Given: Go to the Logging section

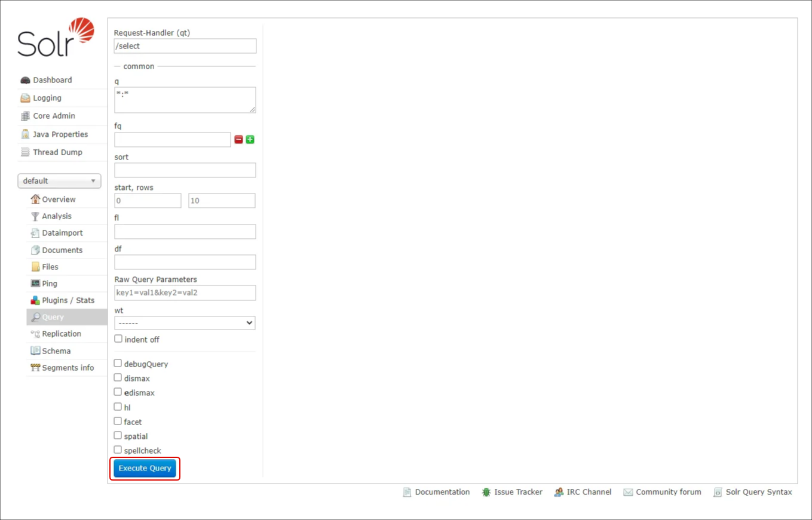Looking at the screenshot, I should (x=47, y=98).
